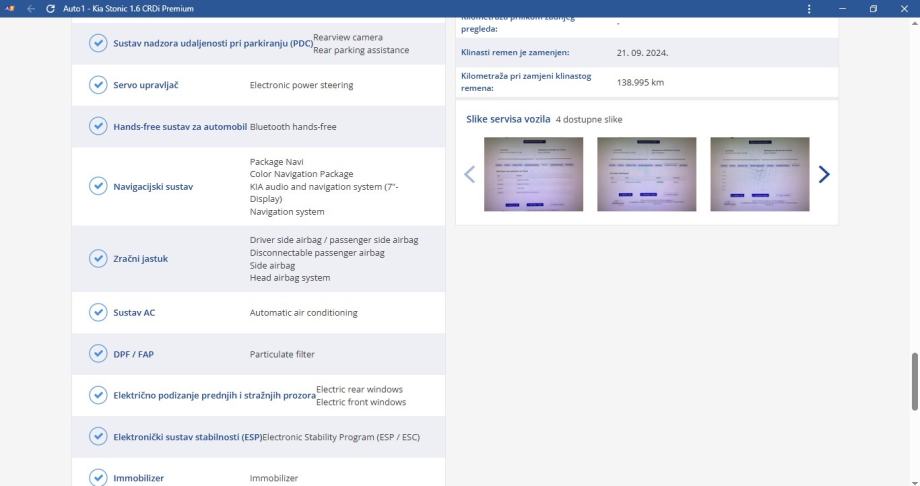Show next service images with right chevron
This screenshot has width=920, height=486.
(824, 174)
